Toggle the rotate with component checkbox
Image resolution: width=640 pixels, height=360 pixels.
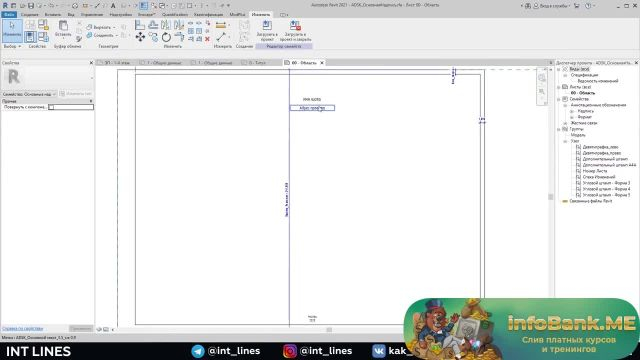tap(51, 107)
